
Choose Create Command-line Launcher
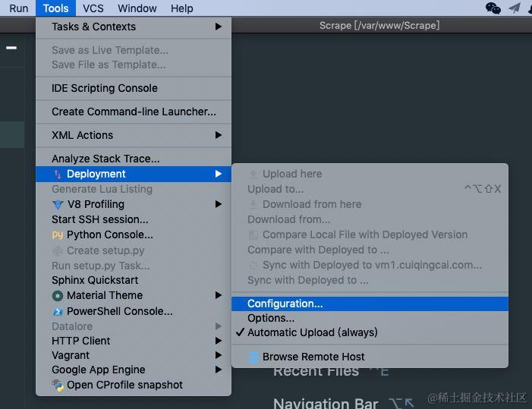(x=134, y=112)
